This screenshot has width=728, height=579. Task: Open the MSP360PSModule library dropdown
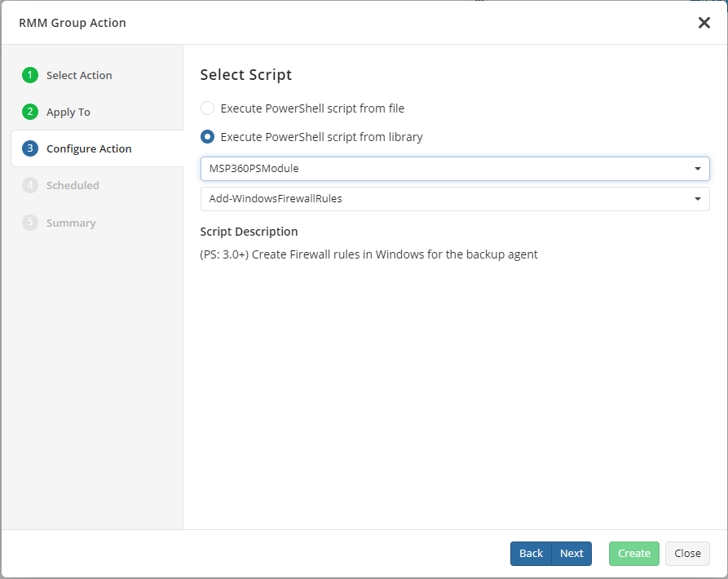click(x=455, y=169)
